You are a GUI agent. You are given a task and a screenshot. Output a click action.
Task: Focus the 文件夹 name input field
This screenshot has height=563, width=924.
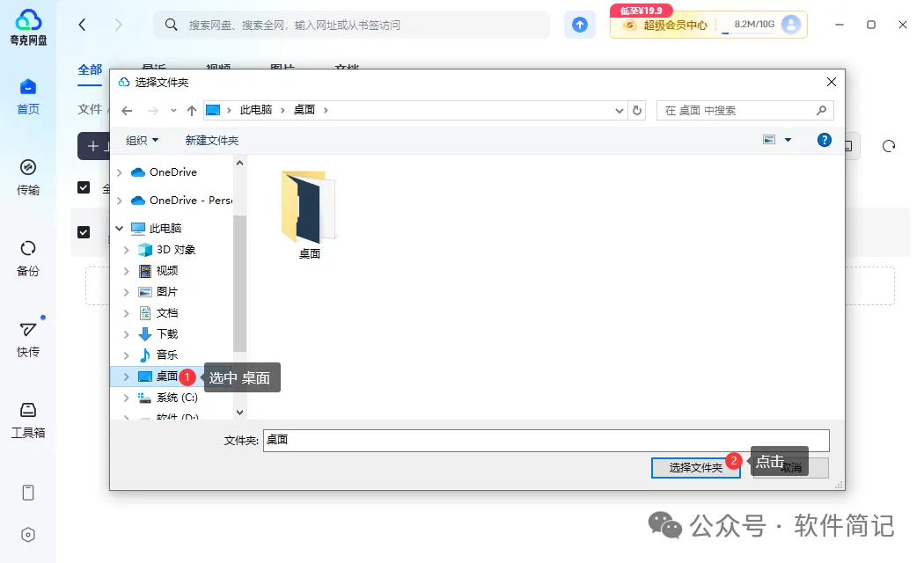(546, 441)
